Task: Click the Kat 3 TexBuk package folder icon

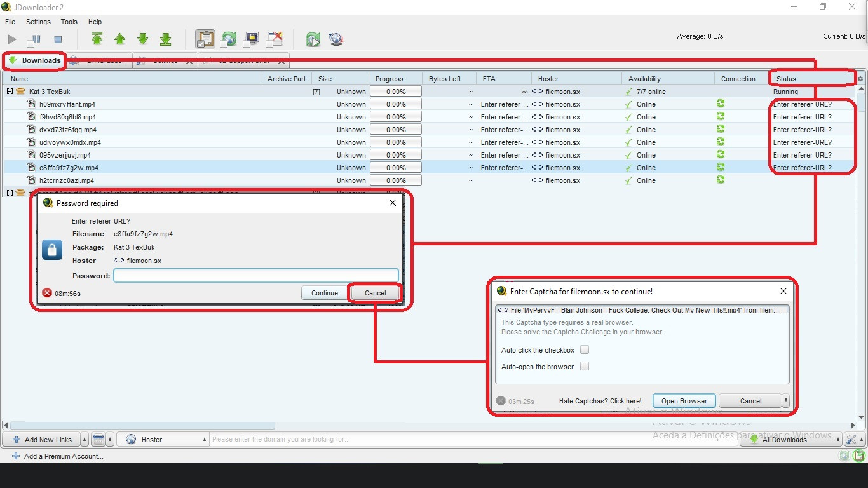Action: (x=20, y=91)
